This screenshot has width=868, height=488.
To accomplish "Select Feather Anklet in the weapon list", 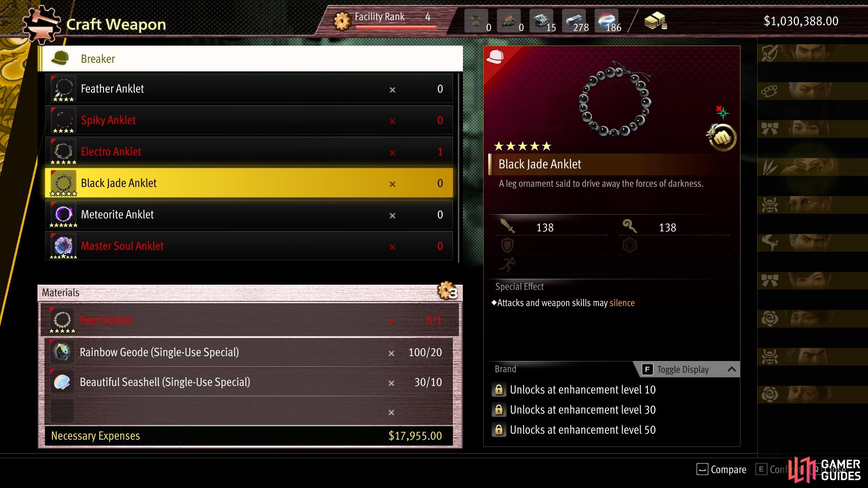I will point(249,89).
